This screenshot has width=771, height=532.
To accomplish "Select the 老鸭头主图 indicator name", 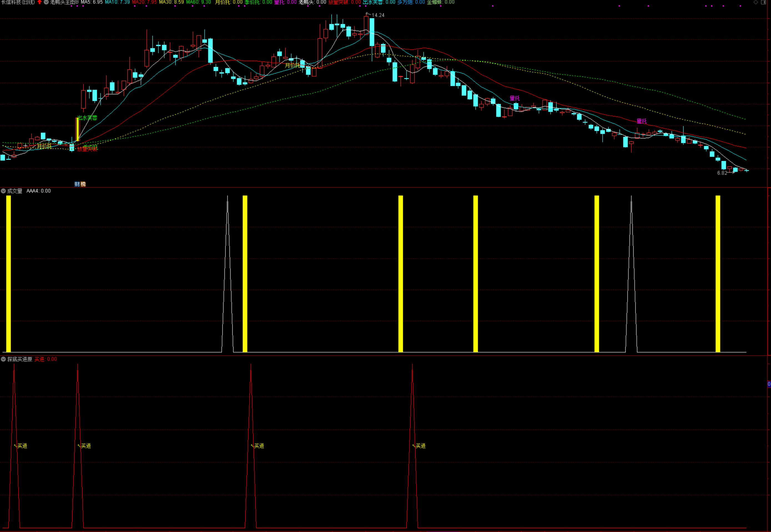I will (64, 2).
